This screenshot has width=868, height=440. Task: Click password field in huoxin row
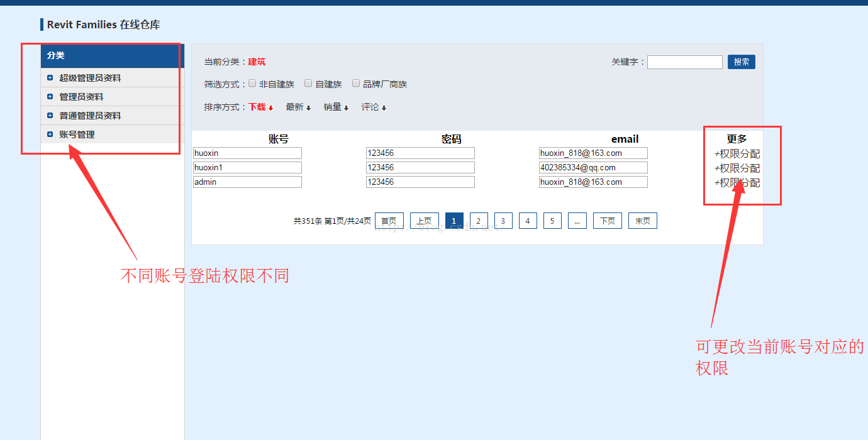click(420, 153)
